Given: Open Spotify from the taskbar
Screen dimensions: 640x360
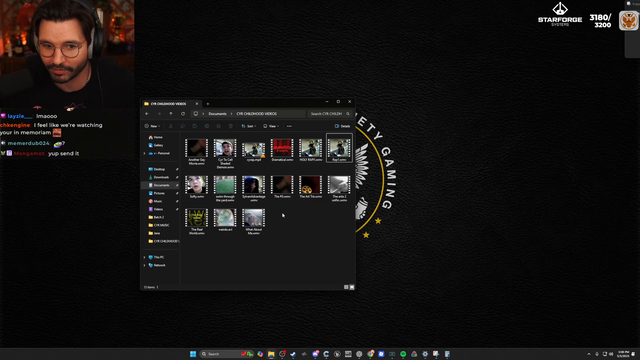Looking at the screenshot, I should click(403, 354).
